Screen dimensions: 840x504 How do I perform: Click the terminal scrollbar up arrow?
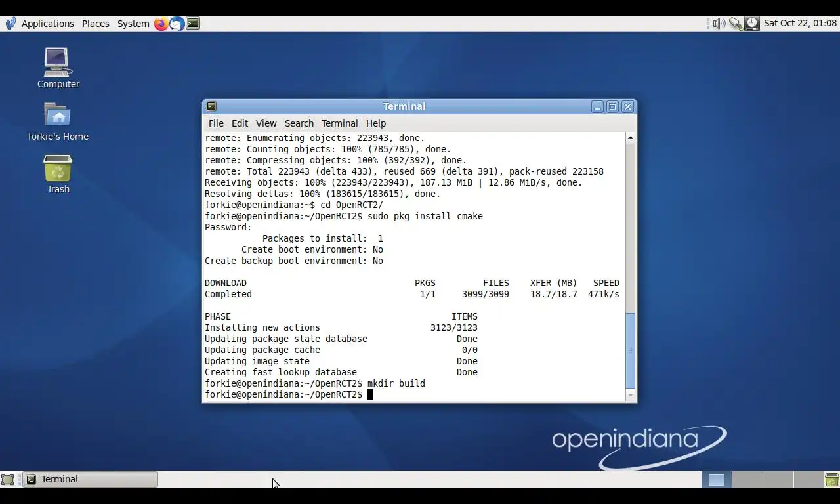[x=631, y=138]
